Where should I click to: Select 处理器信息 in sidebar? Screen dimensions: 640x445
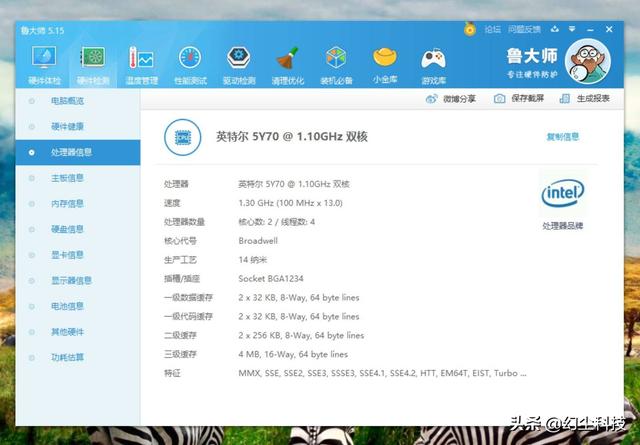tap(78, 152)
